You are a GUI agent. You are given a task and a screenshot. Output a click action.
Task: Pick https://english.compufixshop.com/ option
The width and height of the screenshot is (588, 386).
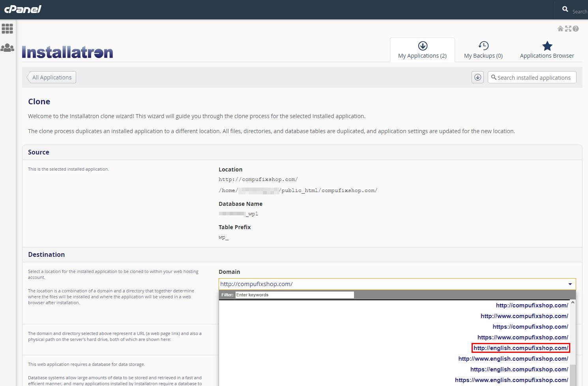519,369
